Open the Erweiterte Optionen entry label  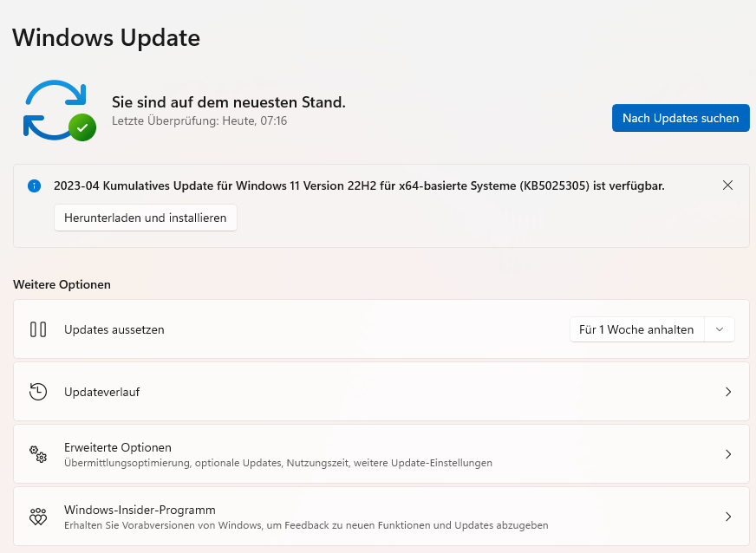pyautogui.click(x=118, y=447)
